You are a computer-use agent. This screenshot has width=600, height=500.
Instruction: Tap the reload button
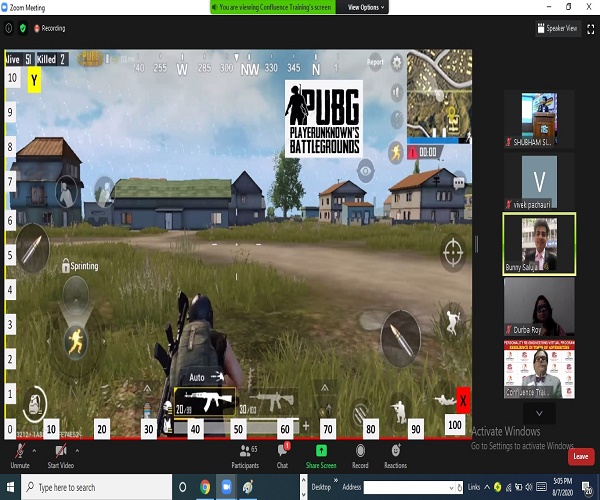[x=360, y=414]
